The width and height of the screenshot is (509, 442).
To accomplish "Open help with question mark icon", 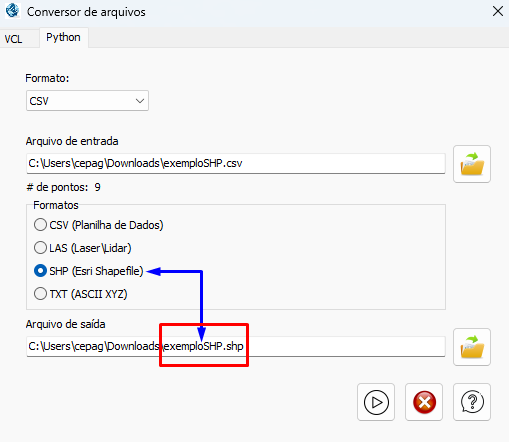I will click(472, 402).
